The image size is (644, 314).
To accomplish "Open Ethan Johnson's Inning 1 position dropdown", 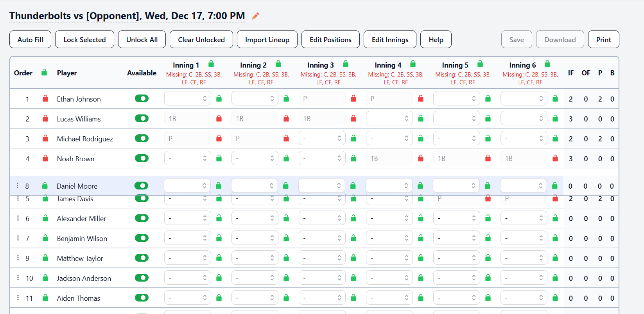I will [187, 99].
